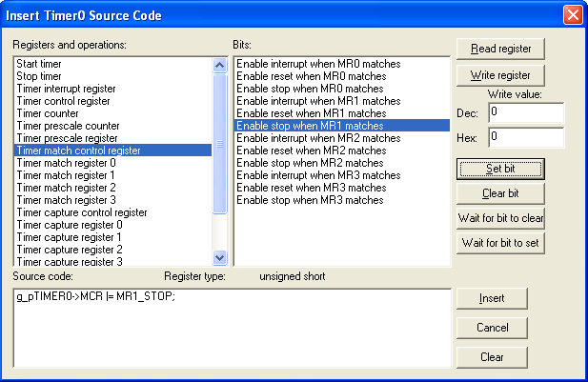Select Timer match register 1

click(112, 175)
